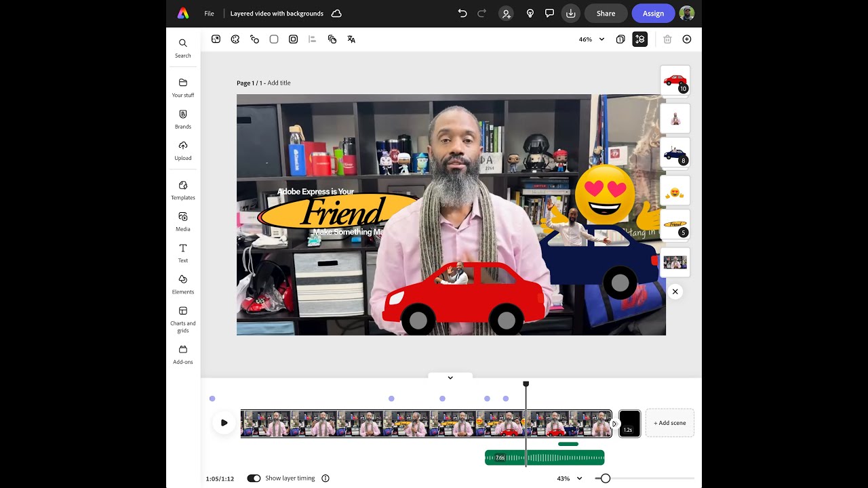Screen dimensions: 868x488
Task: Open the Translate tool
Action: click(x=351, y=39)
